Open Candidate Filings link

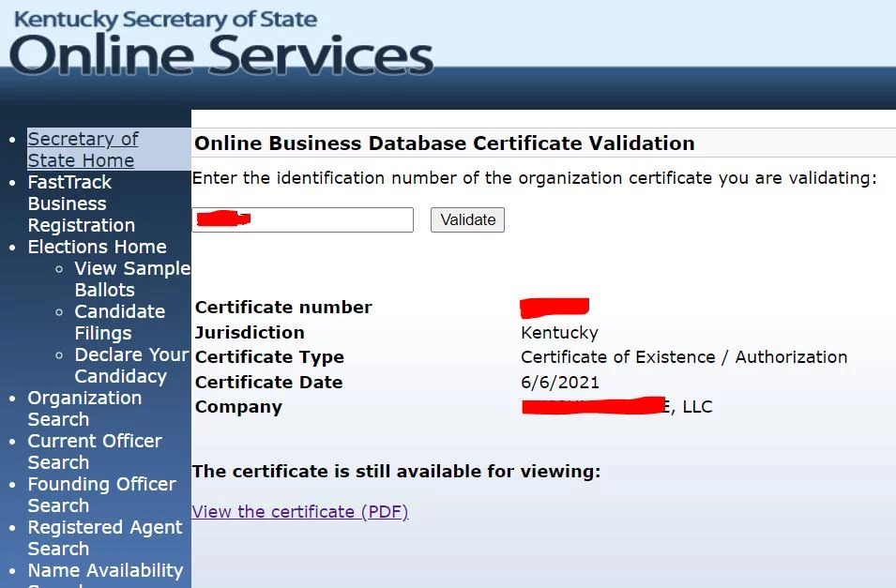point(119,322)
